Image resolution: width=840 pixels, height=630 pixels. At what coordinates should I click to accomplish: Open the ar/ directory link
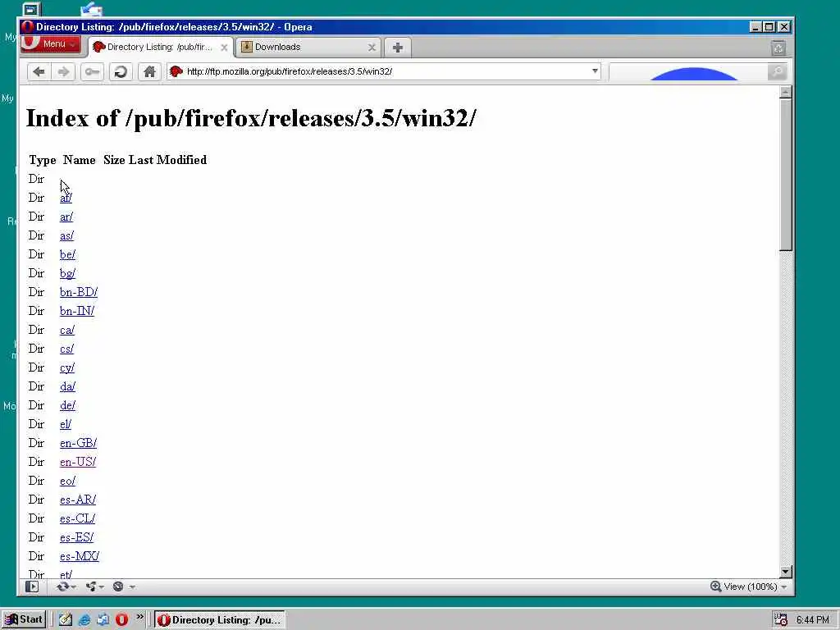[x=66, y=217]
